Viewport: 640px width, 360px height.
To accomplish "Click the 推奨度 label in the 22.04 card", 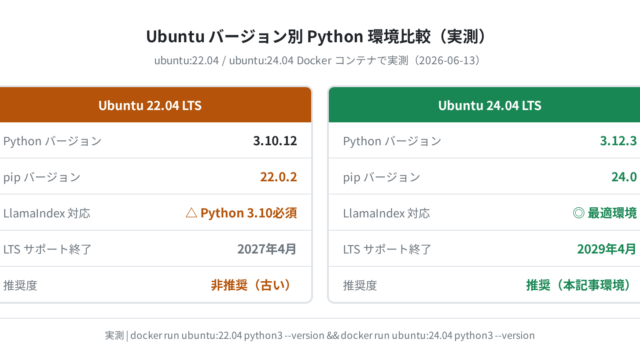I will tap(20, 285).
